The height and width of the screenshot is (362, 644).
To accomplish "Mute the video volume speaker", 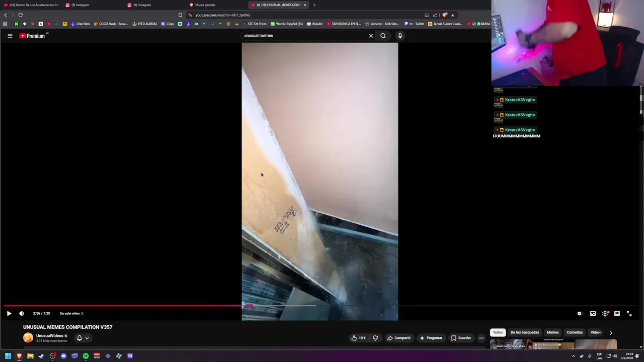I will [x=22, y=313].
